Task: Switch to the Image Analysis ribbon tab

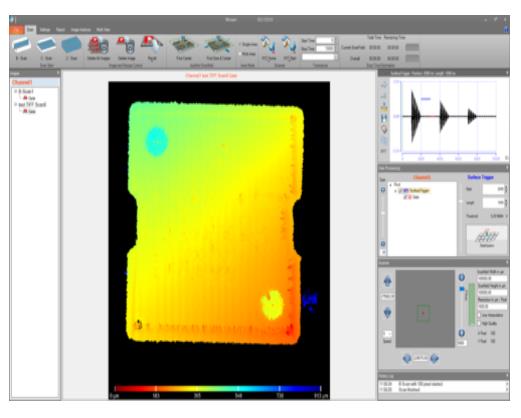Action: pyautogui.click(x=81, y=30)
